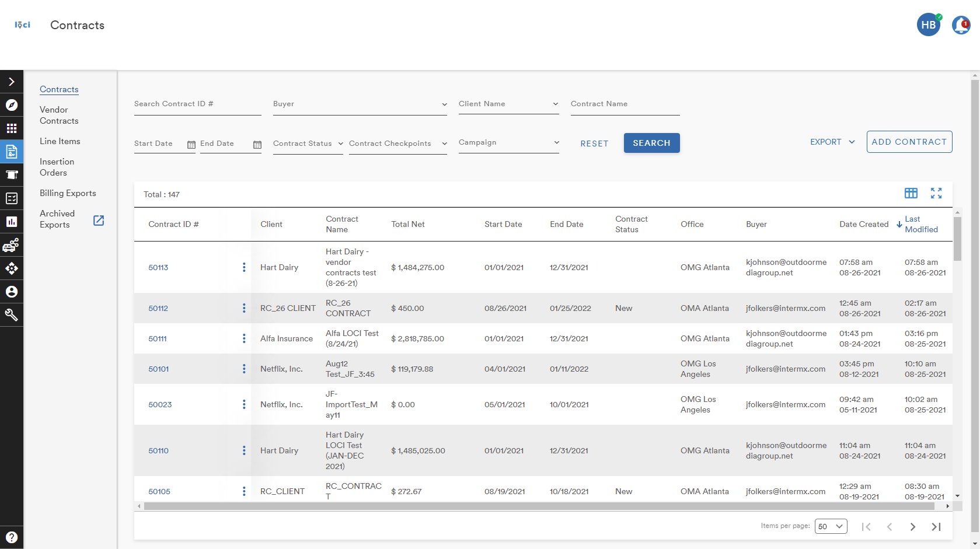Open the wrench tools icon in sidebar

(x=12, y=315)
